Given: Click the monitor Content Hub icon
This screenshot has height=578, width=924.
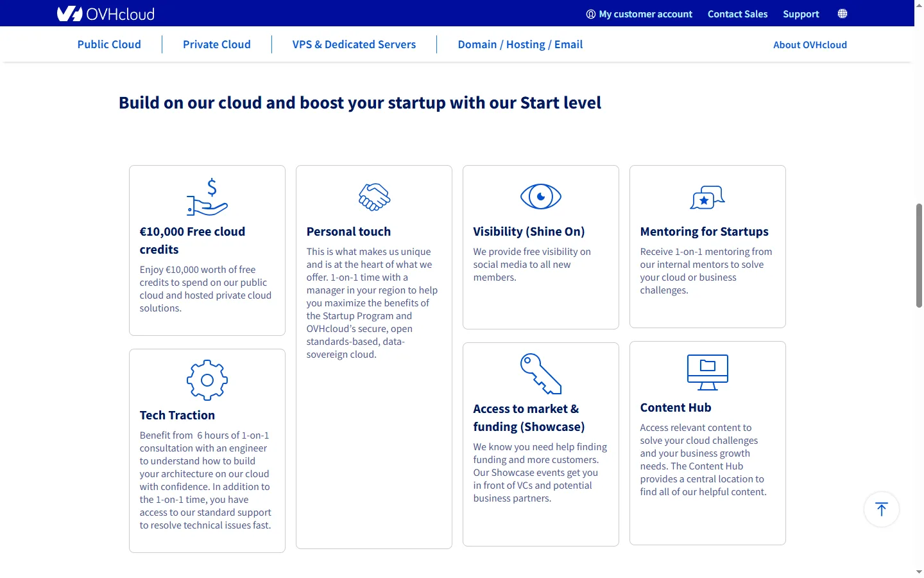Looking at the screenshot, I should (x=708, y=372).
